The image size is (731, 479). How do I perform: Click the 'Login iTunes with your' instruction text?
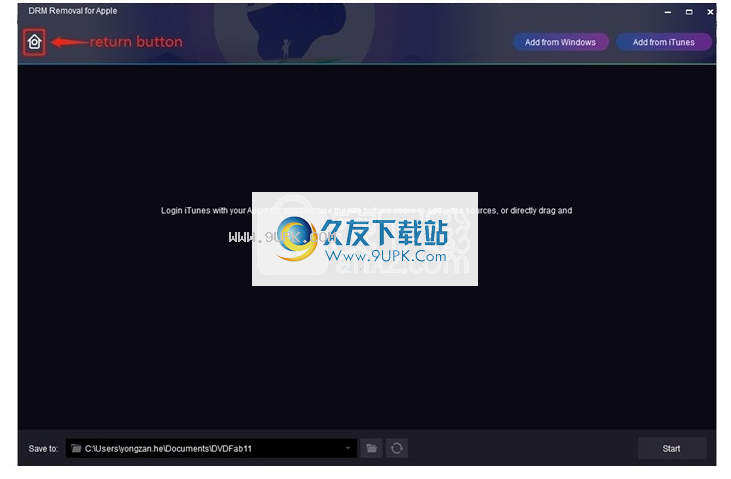(x=203, y=210)
